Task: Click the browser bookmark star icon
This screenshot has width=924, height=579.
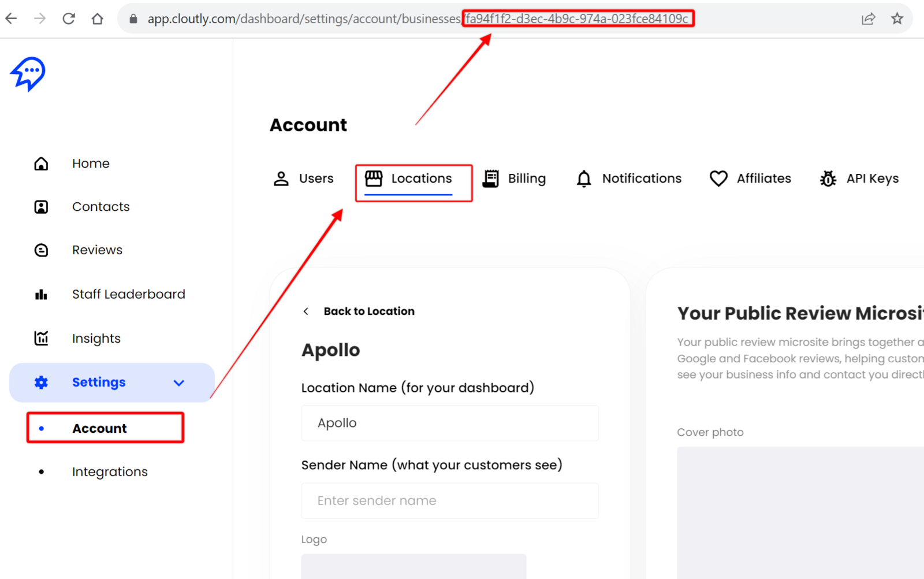Action: (x=897, y=18)
